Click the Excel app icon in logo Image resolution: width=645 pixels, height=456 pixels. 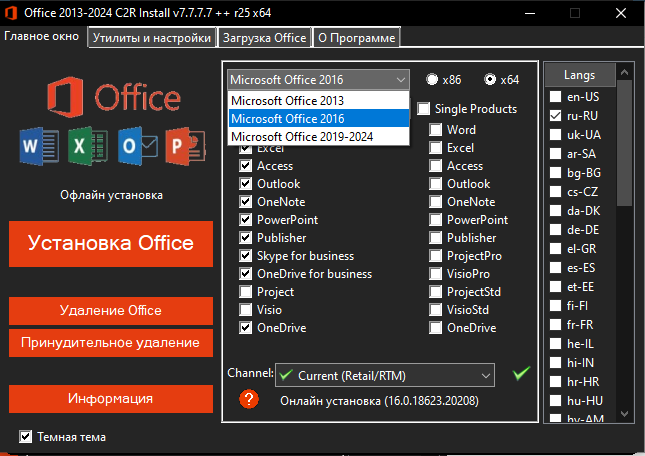coord(87,146)
